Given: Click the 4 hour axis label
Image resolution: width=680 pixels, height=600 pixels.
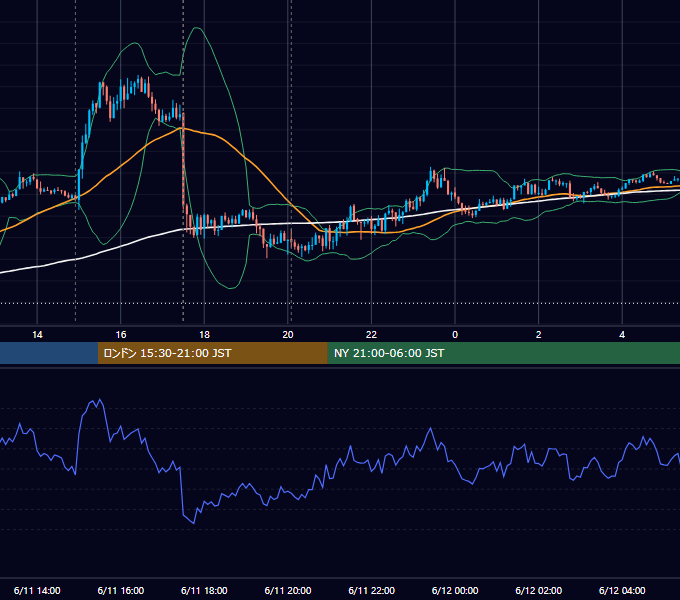Looking at the screenshot, I should [622, 335].
